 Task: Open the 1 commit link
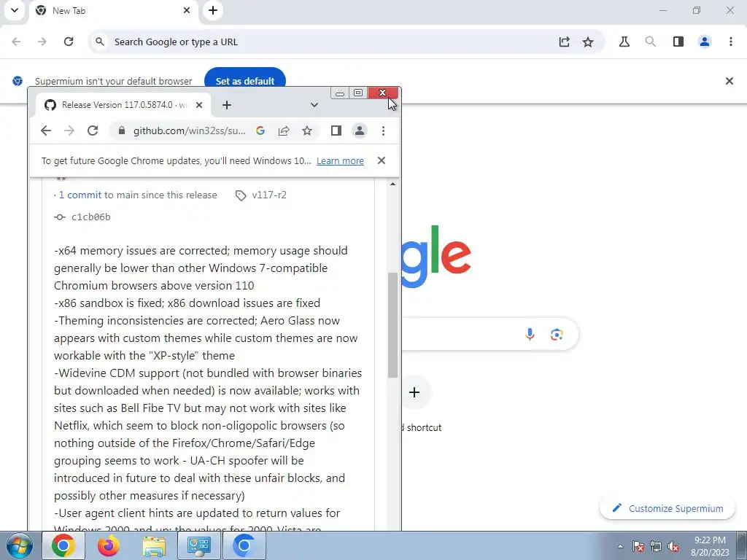[x=80, y=195]
